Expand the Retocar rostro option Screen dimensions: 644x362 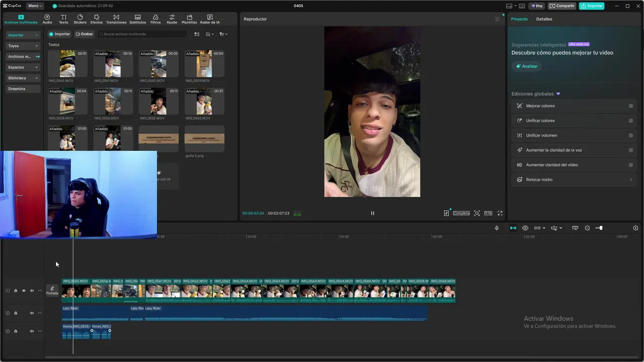click(574, 179)
